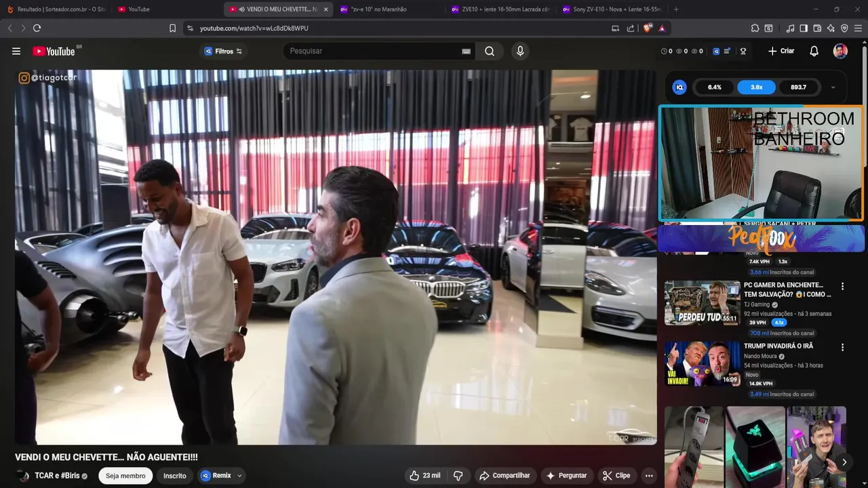Open the browser tab search icon near extensions
868x488 pixels.
click(x=768, y=28)
